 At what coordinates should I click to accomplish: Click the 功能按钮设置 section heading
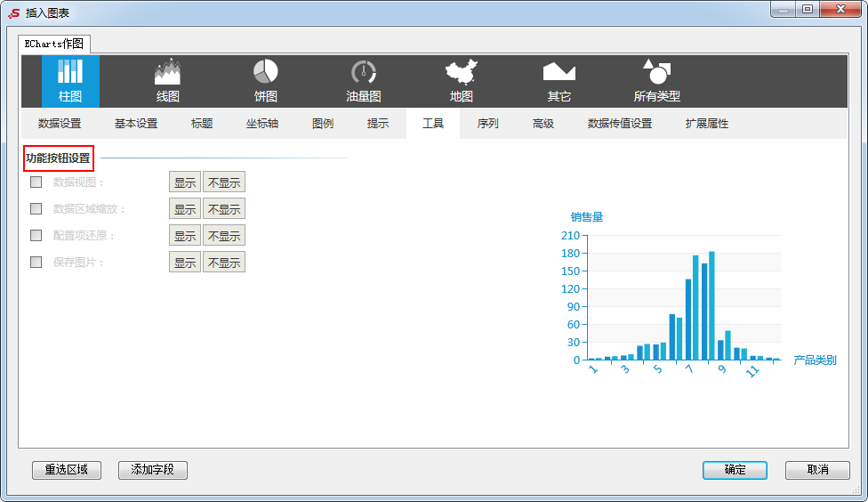[58, 158]
